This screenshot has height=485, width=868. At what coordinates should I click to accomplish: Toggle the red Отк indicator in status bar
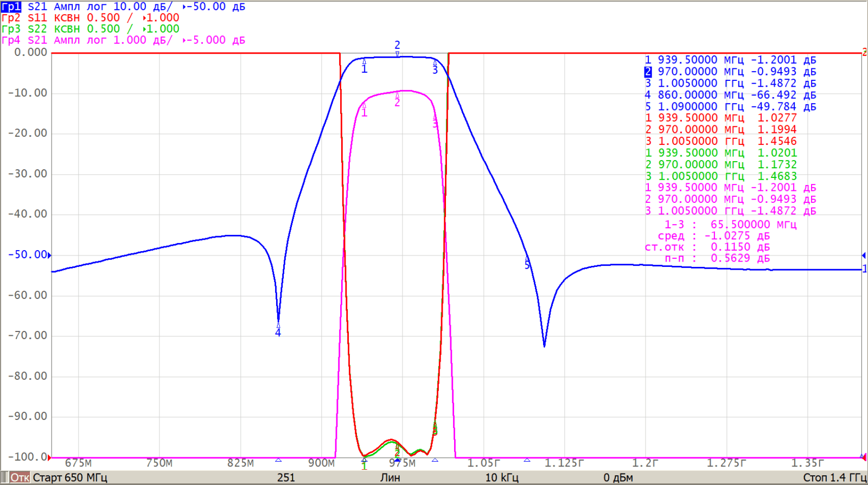coord(20,477)
